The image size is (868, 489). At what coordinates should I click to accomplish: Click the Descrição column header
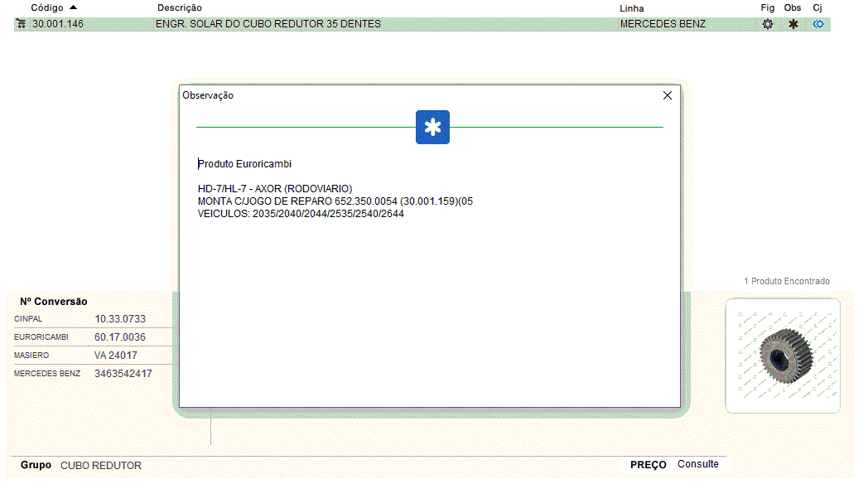pos(179,7)
